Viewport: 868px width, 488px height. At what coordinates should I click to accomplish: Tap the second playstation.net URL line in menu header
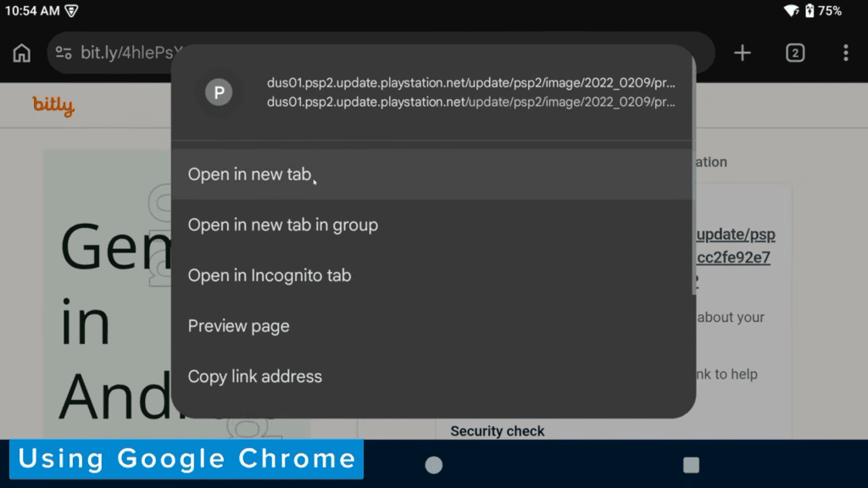point(470,102)
